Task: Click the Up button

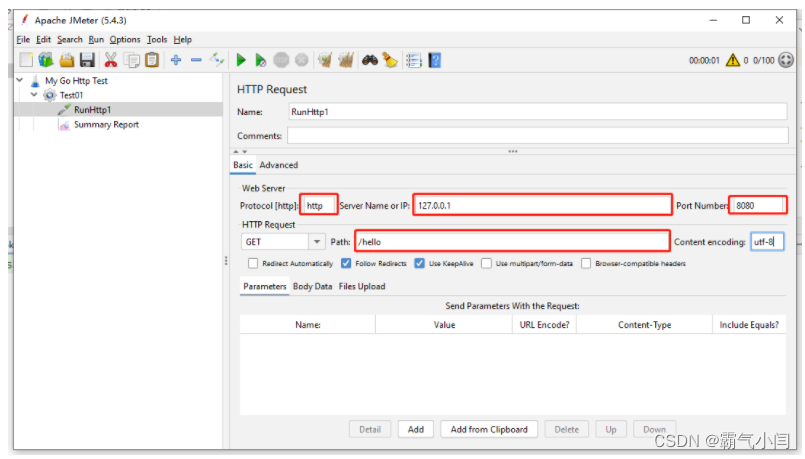Action: [x=611, y=430]
